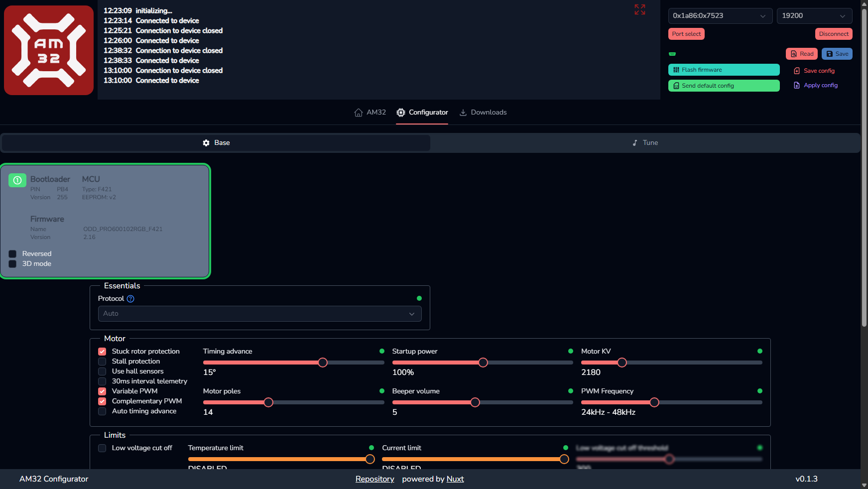Click the Startup power slider handle

click(483, 363)
